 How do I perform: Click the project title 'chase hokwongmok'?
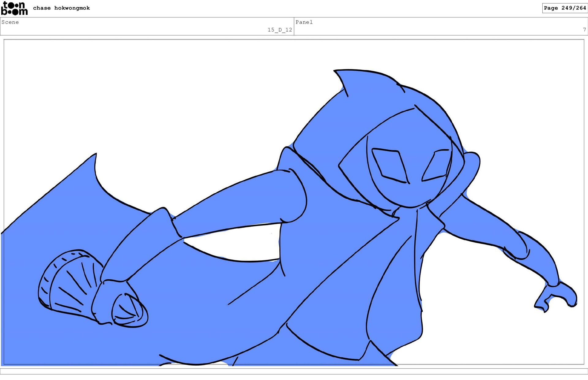61,8
